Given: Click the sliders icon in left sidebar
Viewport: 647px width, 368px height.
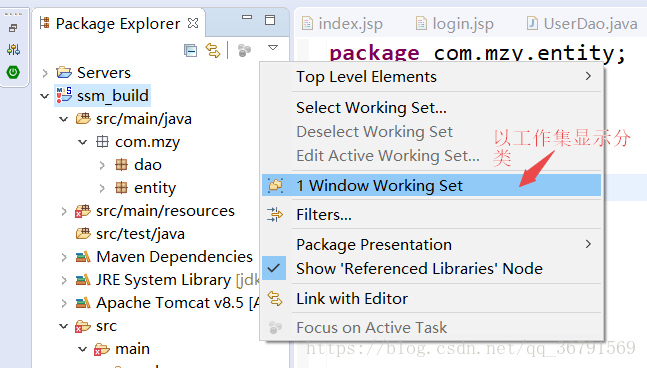Looking at the screenshot, I should click(13, 50).
